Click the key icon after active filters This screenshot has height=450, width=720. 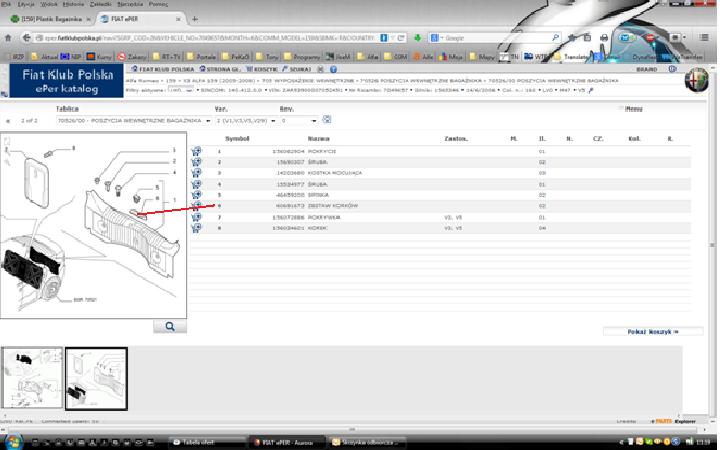tap(591, 90)
